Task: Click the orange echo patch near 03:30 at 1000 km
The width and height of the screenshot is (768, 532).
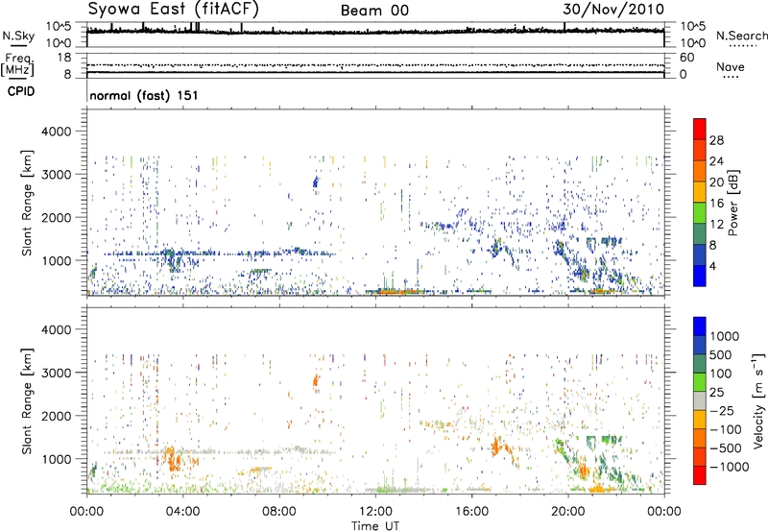Action: [173, 459]
